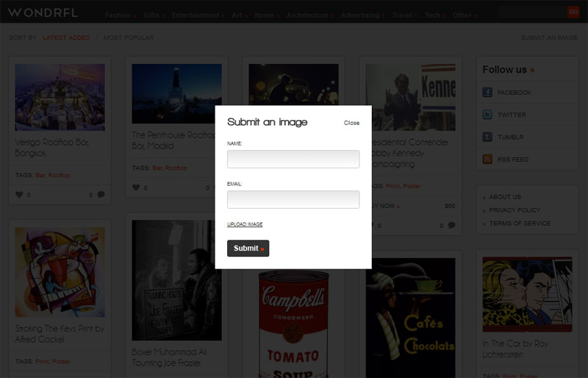This screenshot has height=378, width=588.
Task: Click the Facebook icon in Follow us
Action: (487, 92)
